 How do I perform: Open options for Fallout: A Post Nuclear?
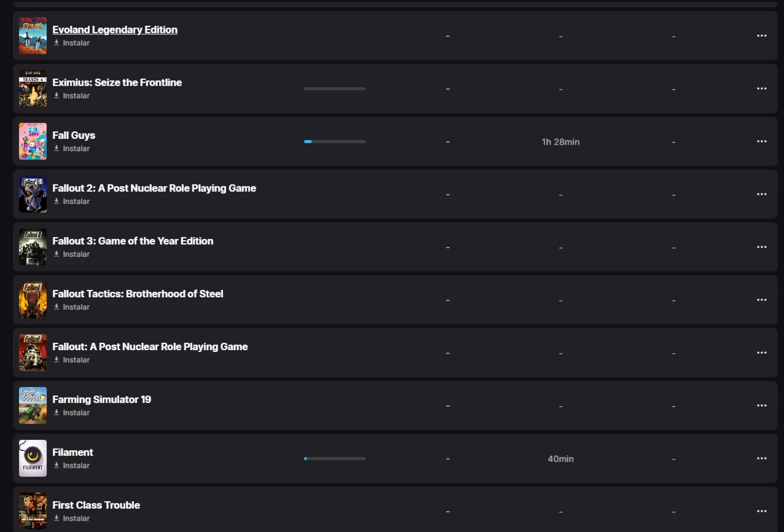coord(762,353)
